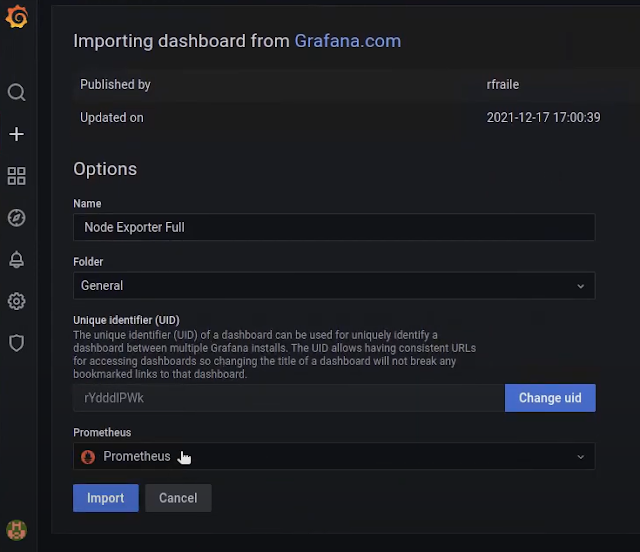Image resolution: width=640 pixels, height=552 pixels.
Task: Click the Unique identifier (UID) label
Action: (126, 320)
